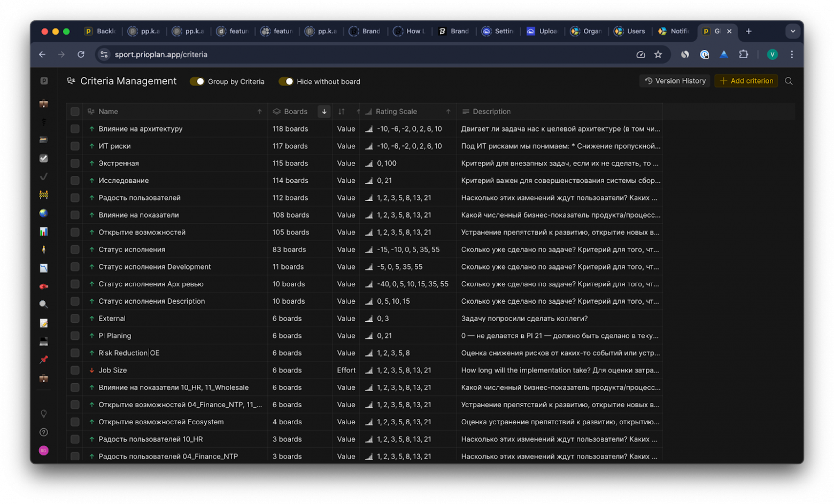
Task: Open the gray checkmark icon in sidebar
Action: click(44, 176)
